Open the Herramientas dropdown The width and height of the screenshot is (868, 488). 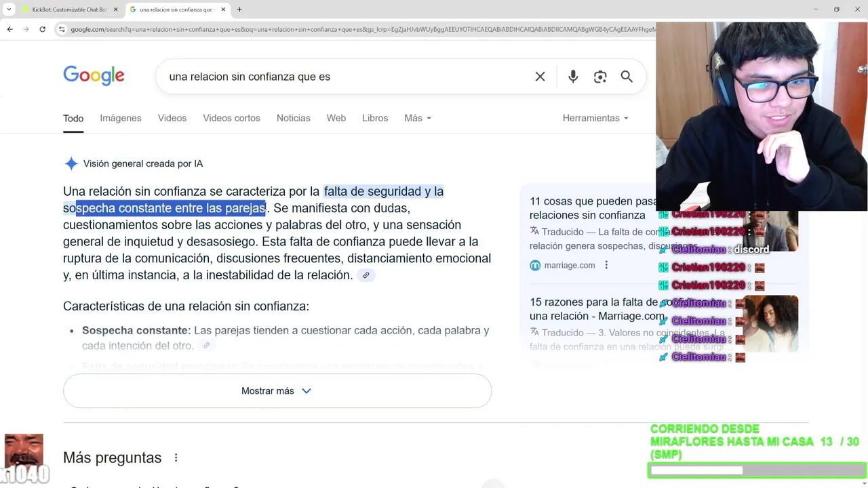pos(595,118)
